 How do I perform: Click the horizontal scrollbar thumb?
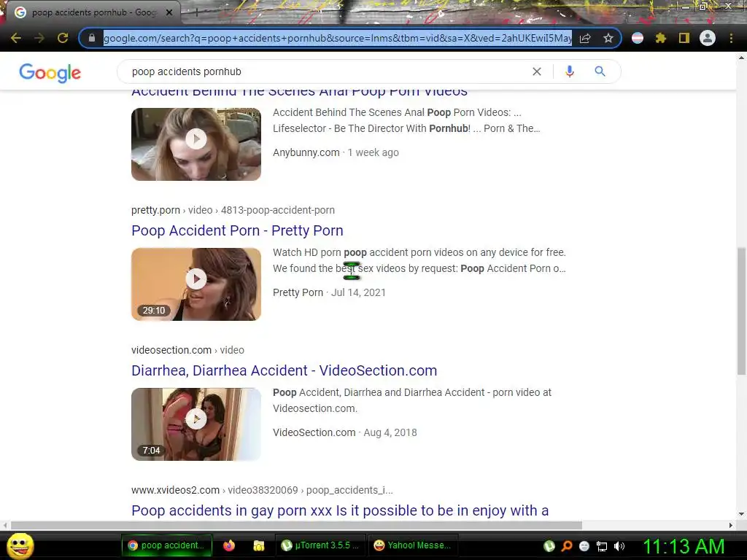point(296,525)
